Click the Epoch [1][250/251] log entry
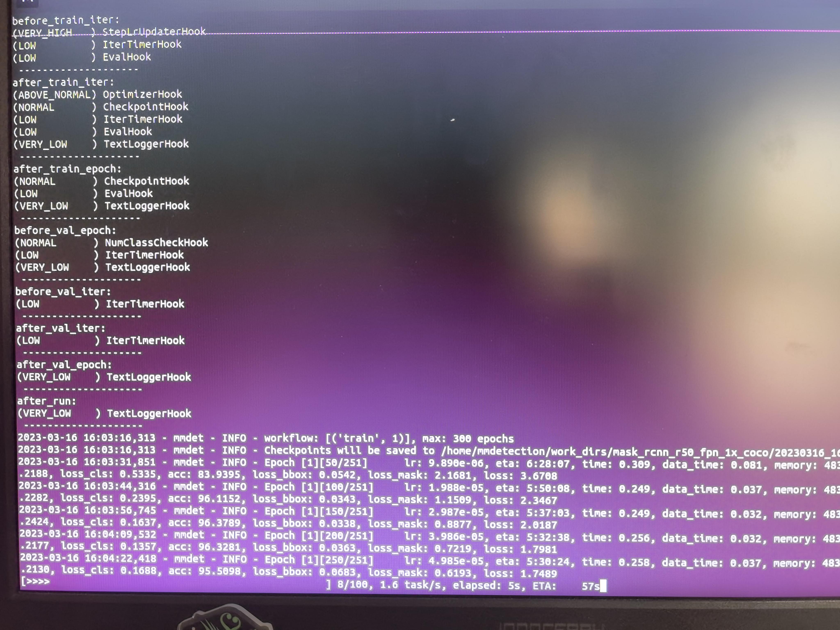 tap(319, 560)
